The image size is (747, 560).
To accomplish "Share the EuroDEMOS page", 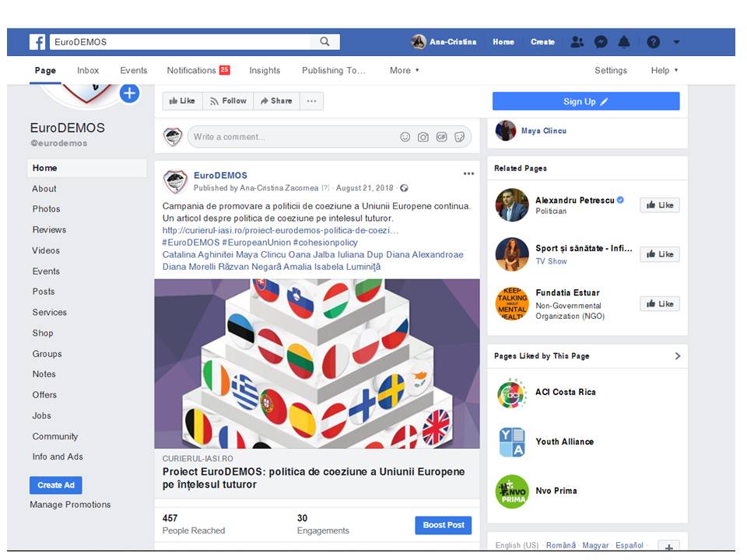I will (276, 101).
